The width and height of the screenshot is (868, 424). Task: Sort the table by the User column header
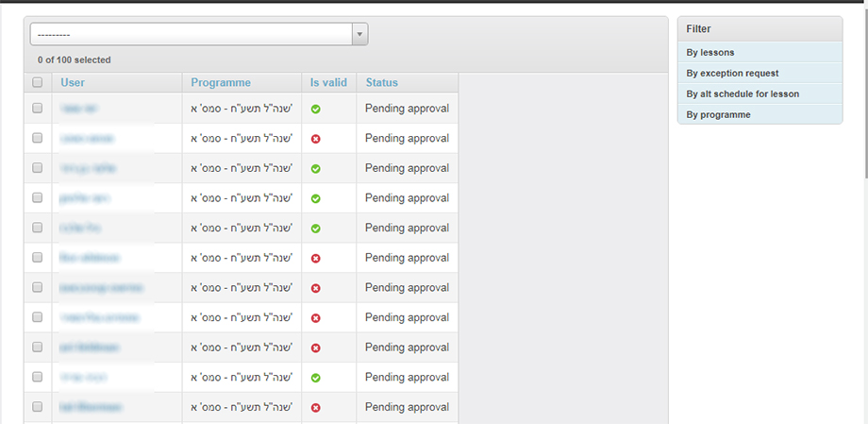point(73,83)
